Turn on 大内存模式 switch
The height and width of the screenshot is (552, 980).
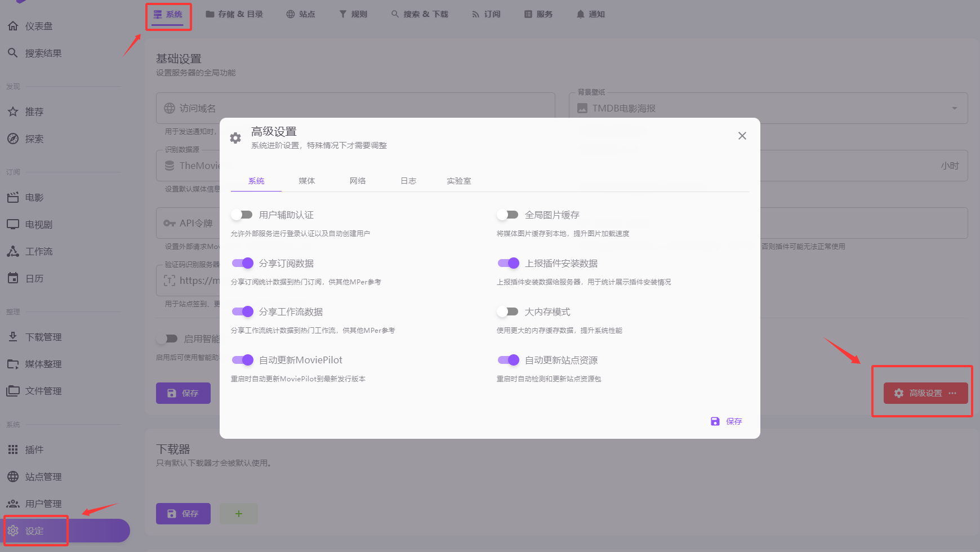coord(508,311)
